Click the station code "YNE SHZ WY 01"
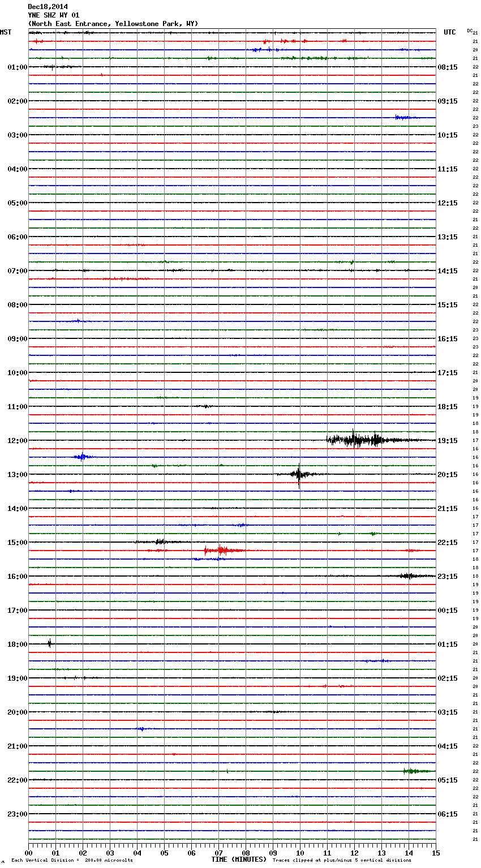Screen dimensions: 481x868 point(54,15)
